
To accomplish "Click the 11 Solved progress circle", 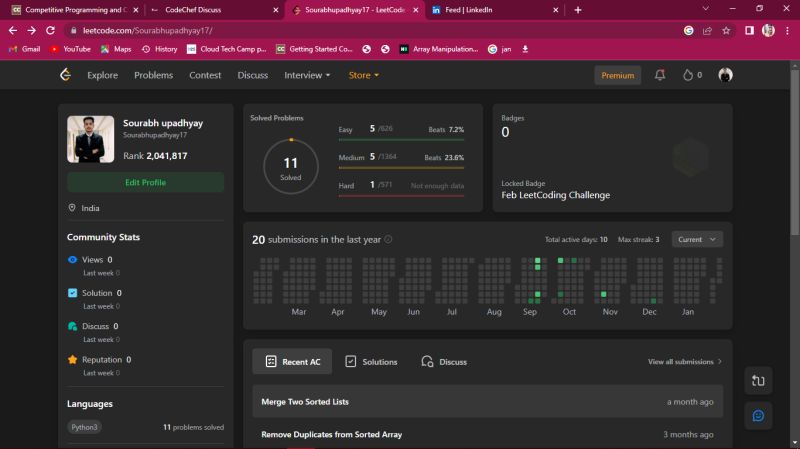I will tap(291, 167).
